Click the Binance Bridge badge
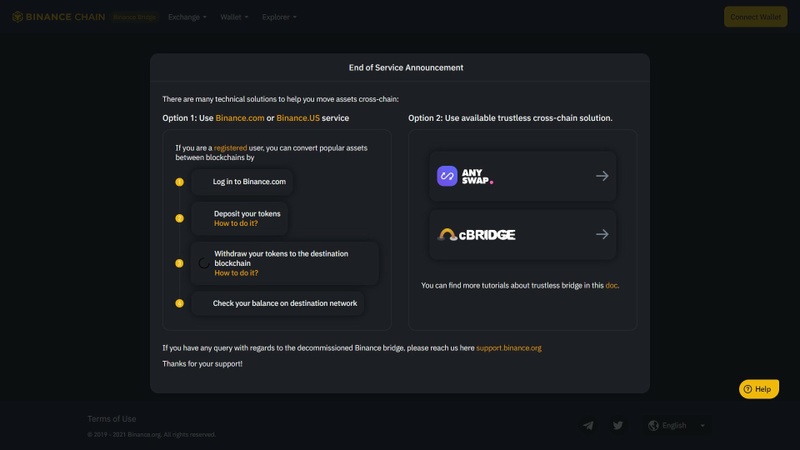Screen dimensions: 800x450 click(135, 17)
